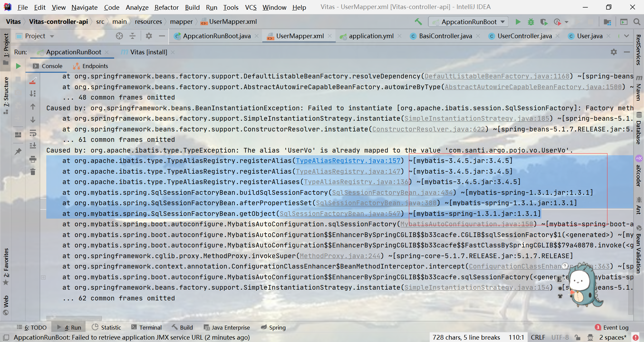Click the Restore Layout icon in Run panel

coord(18,134)
